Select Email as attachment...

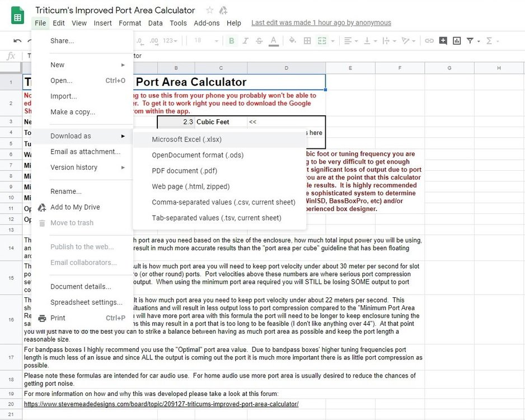click(82, 152)
